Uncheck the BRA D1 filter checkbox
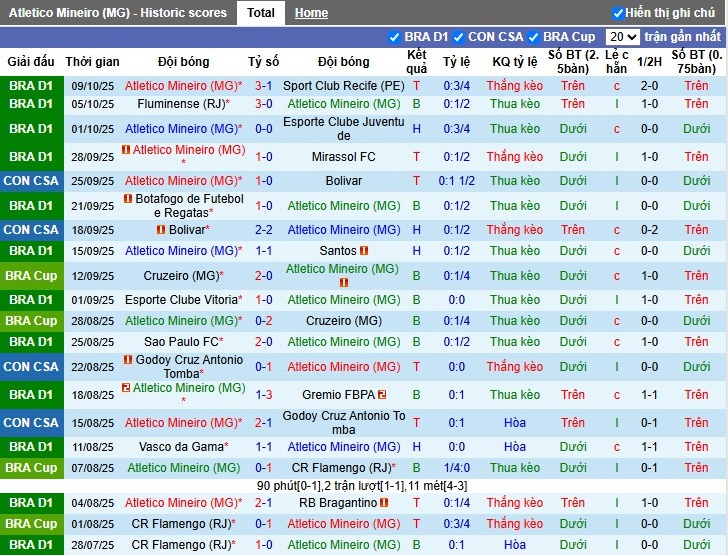Image resolution: width=728 pixels, height=556 pixels. 394,37
